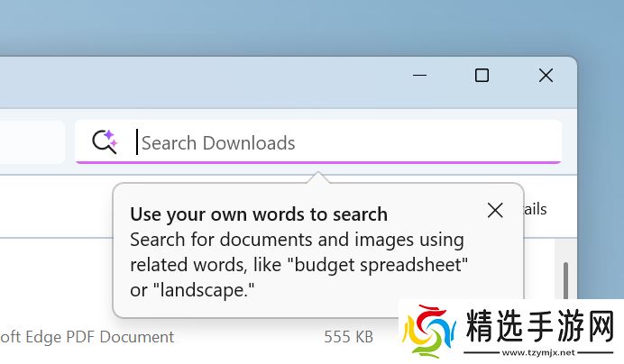Click the AI sparkle search magnifier icon
Image resolution: width=624 pixels, height=364 pixels.
105,141
